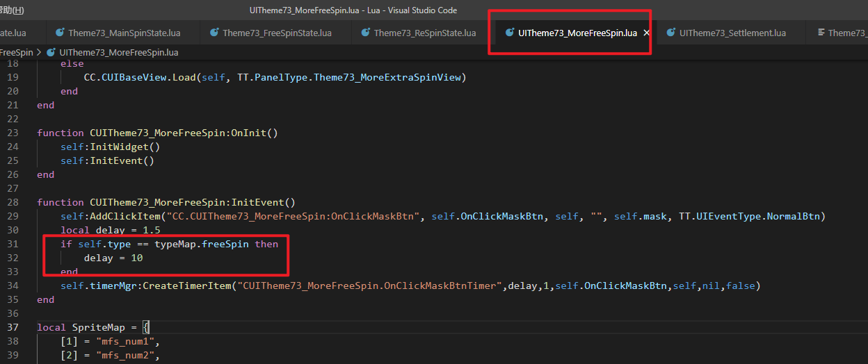This screenshot has height=364, width=868.
Task: Close the UITheme73_MoreFreeSpin.lua tab
Action: pyautogui.click(x=646, y=33)
